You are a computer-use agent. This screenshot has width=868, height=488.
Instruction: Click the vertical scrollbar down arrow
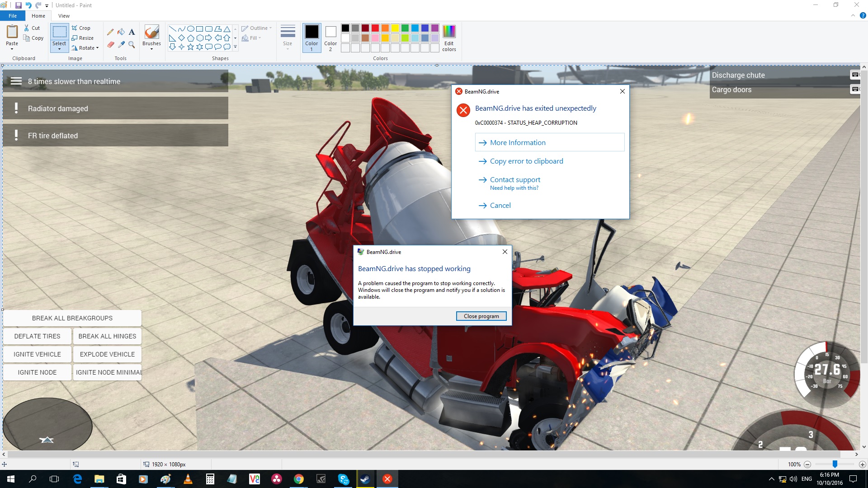tap(863, 447)
